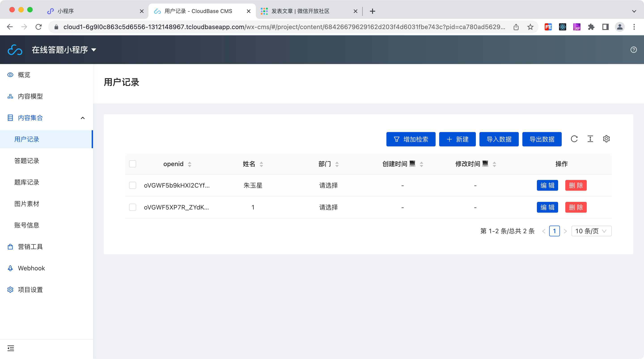Open 答题记录 in the sidebar
The image size is (644, 359).
click(x=27, y=161)
